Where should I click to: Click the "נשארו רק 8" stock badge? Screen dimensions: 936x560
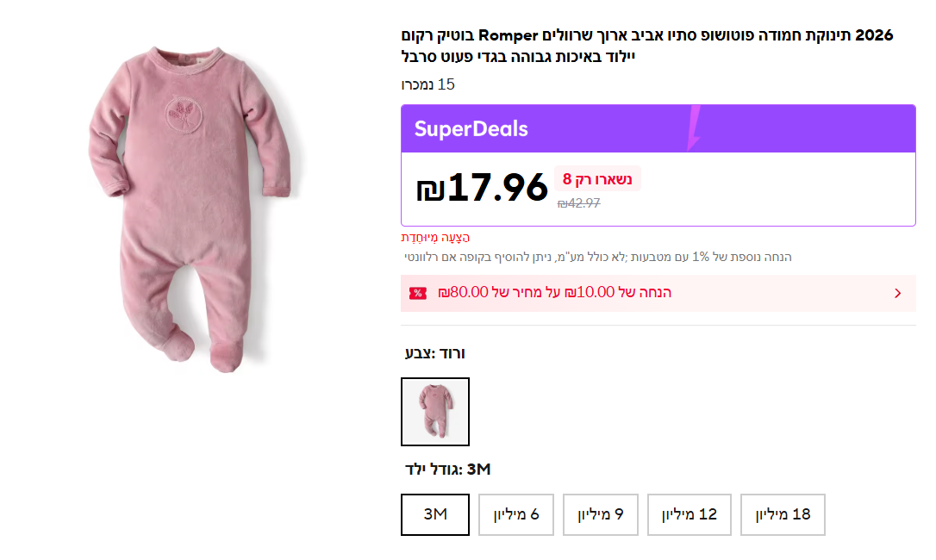point(597,179)
